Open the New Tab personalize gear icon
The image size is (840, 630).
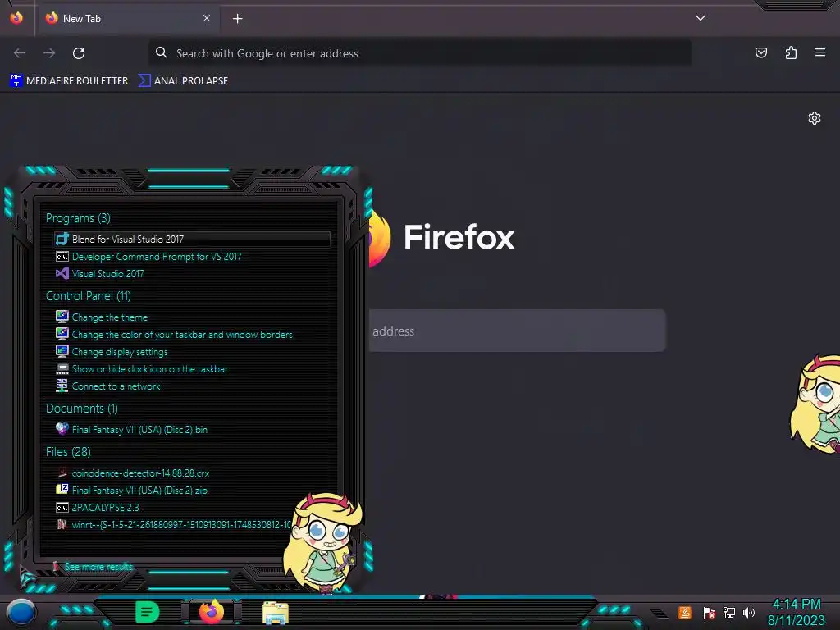[x=815, y=118]
